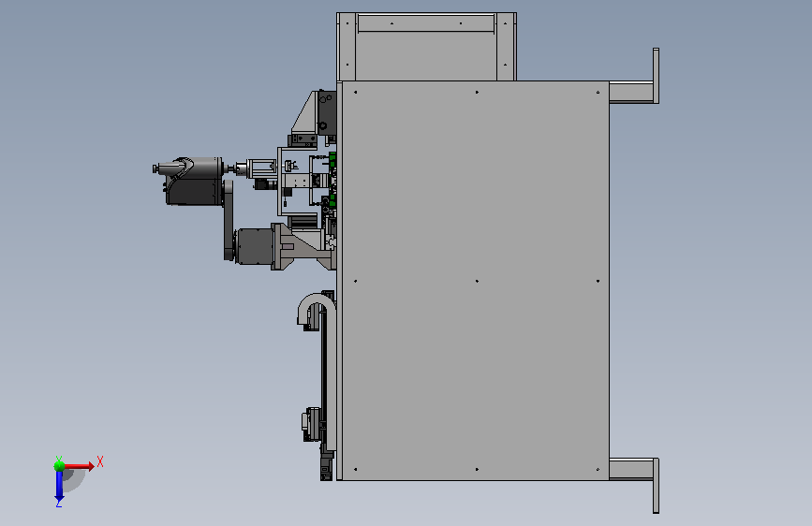Select the lower right mounting foot bracket
The image size is (812, 526).
[634, 485]
